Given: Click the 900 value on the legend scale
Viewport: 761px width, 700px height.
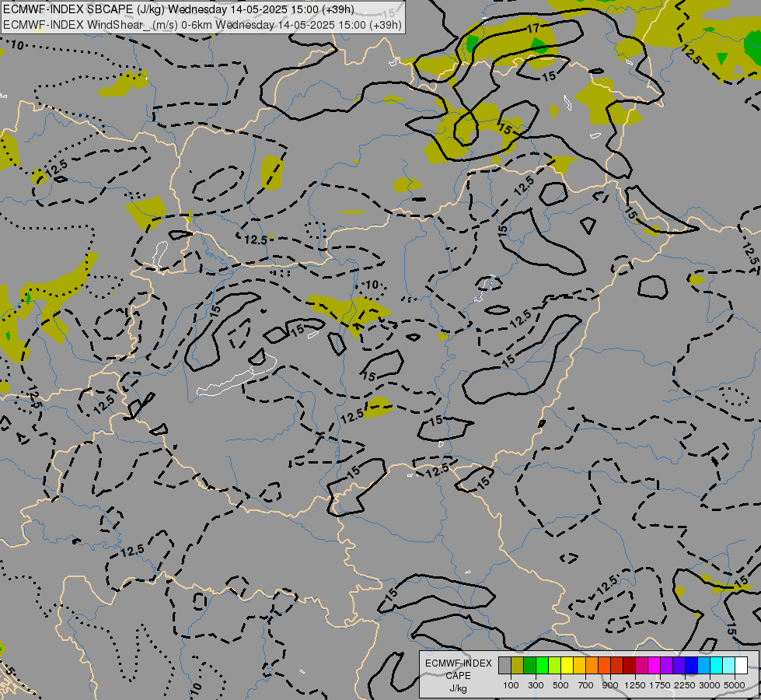Looking at the screenshot, I should (610, 685).
